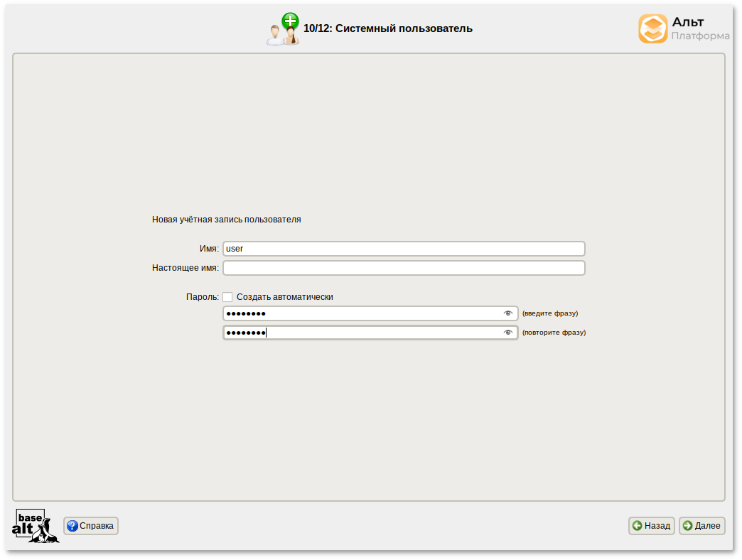This screenshot has height=560, width=742.
Task: Click the повторите фразу password field
Action: (x=362, y=333)
